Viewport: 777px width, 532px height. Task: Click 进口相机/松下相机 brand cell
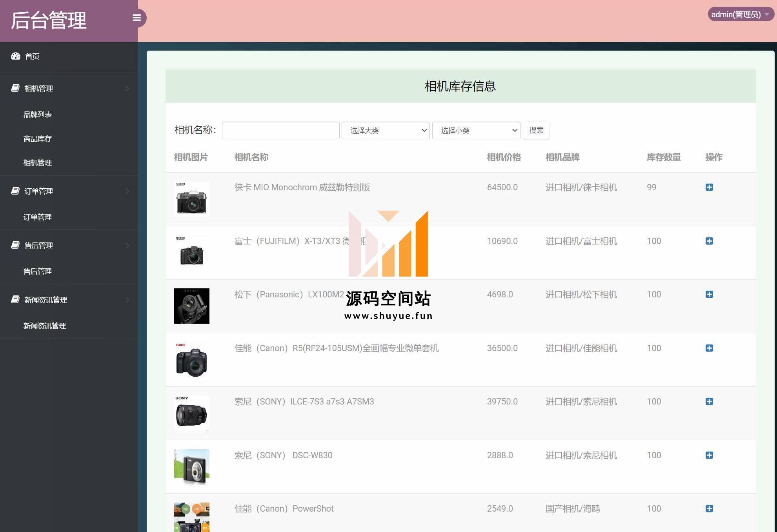coord(581,295)
